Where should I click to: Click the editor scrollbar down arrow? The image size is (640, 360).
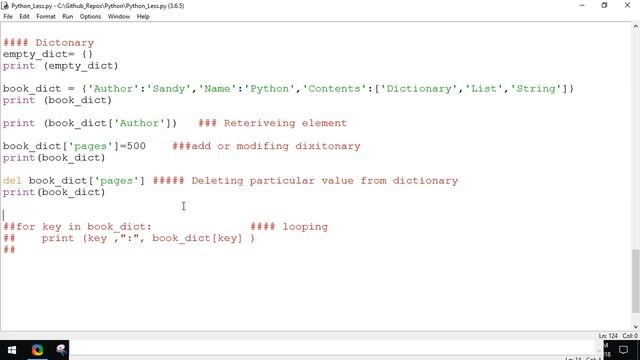click(636, 327)
